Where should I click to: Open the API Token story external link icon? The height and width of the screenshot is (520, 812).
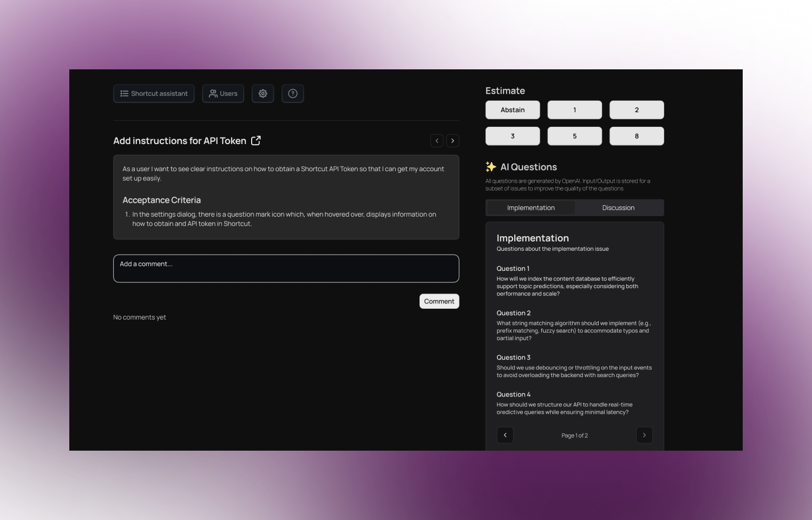[256, 140]
